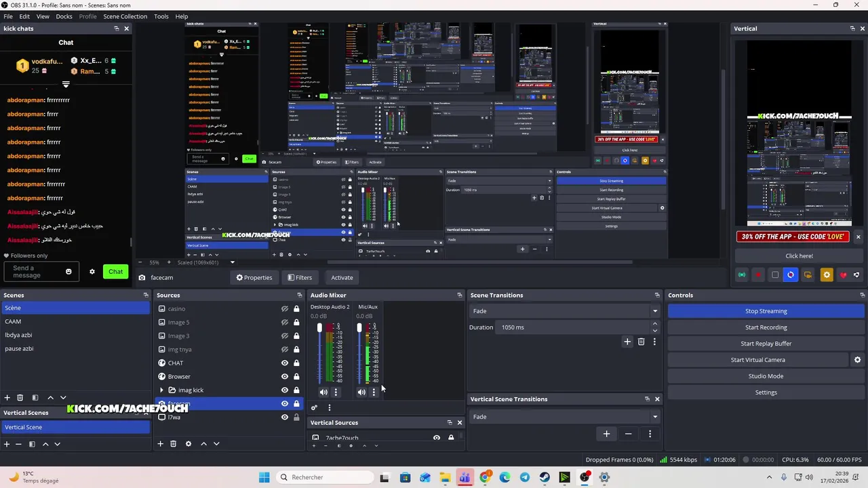
Task: Open source Filters button
Action: click(x=300, y=277)
